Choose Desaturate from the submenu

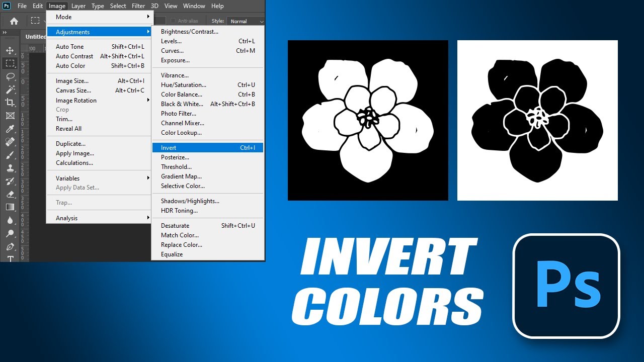pyautogui.click(x=208, y=226)
